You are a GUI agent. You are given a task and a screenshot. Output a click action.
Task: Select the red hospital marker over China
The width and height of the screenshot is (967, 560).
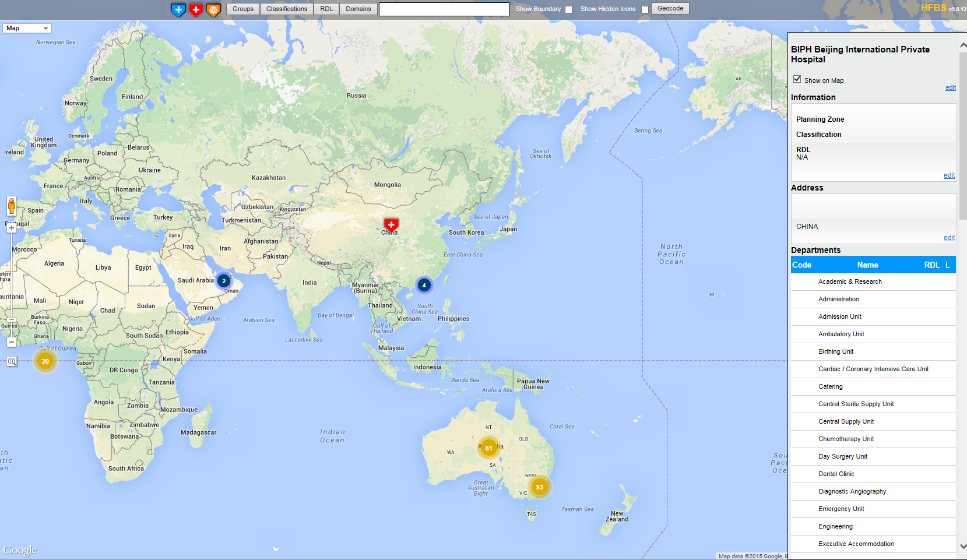tap(391, 224)
